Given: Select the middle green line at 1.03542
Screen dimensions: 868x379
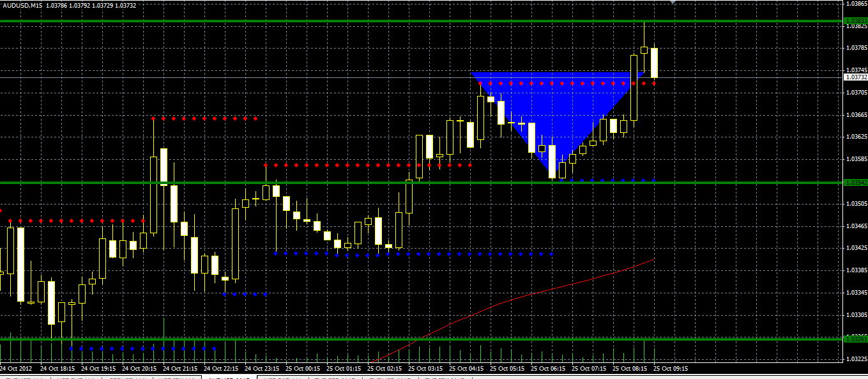Looking at the screenshot, I should coord(422,183).
